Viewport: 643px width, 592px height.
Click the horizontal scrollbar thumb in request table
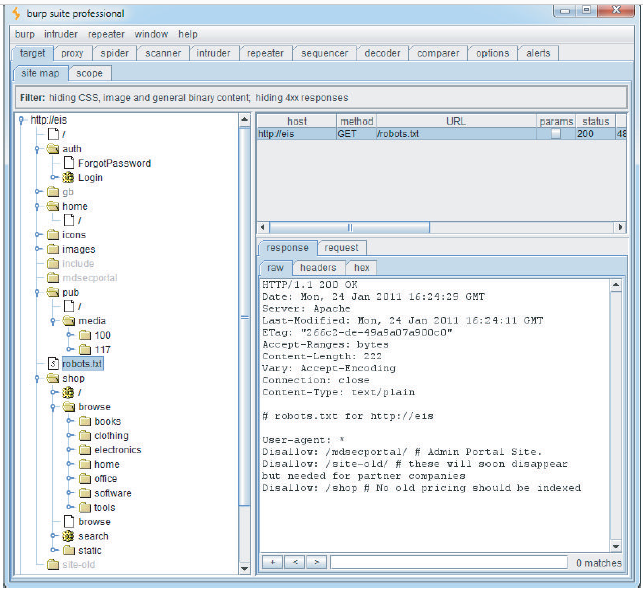(x=350, y=227)
